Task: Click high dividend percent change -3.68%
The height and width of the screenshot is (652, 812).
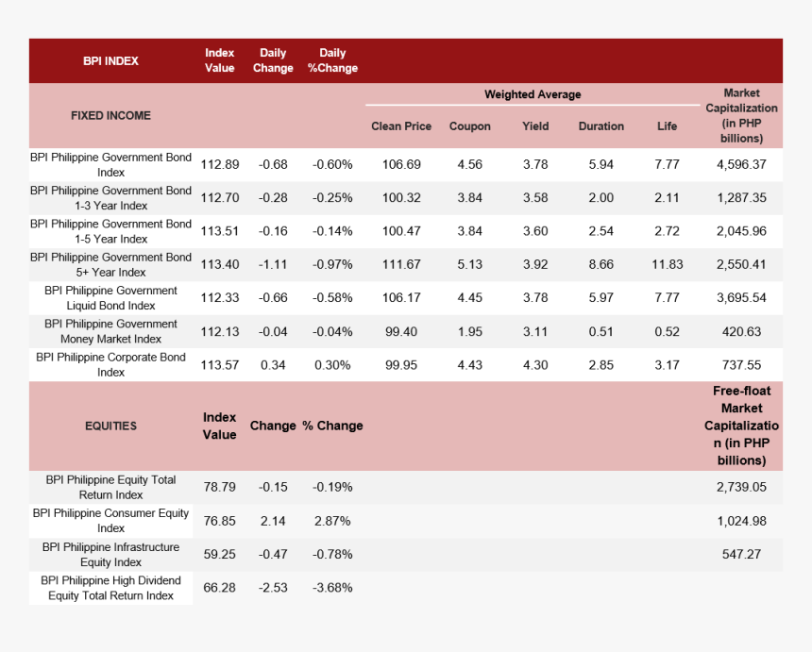Action: 332,588
